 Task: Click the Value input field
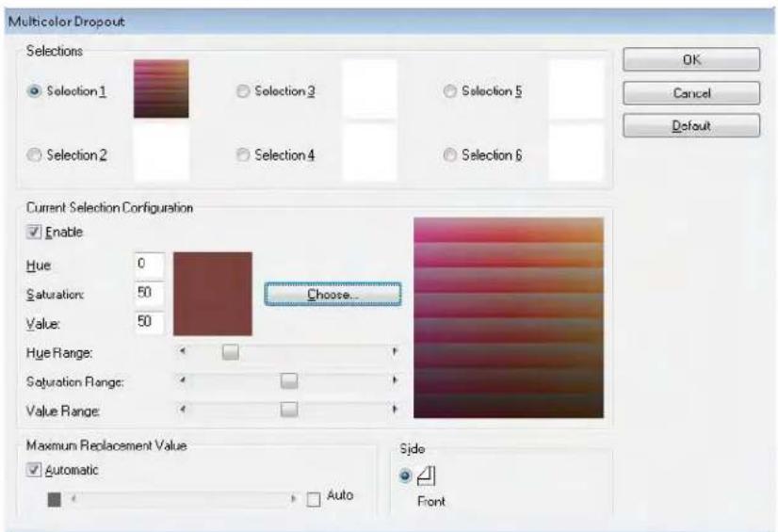149,322
